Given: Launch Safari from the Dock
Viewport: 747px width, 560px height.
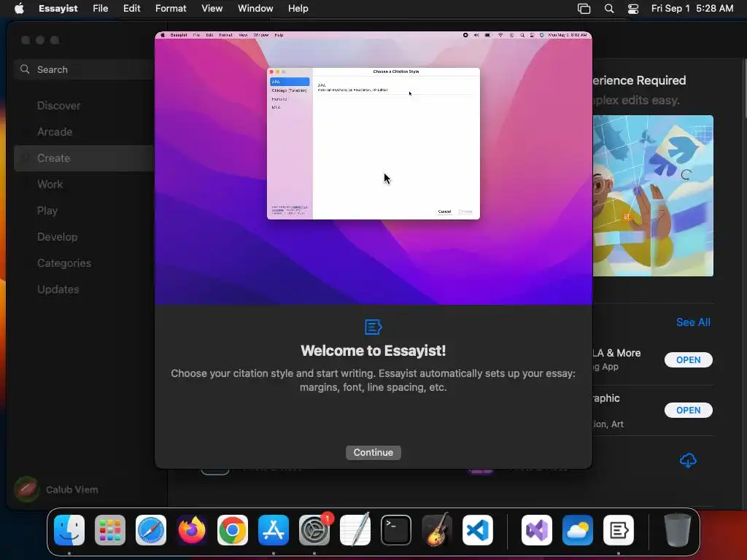Looking at the screenshot, I should coord(151,530).
